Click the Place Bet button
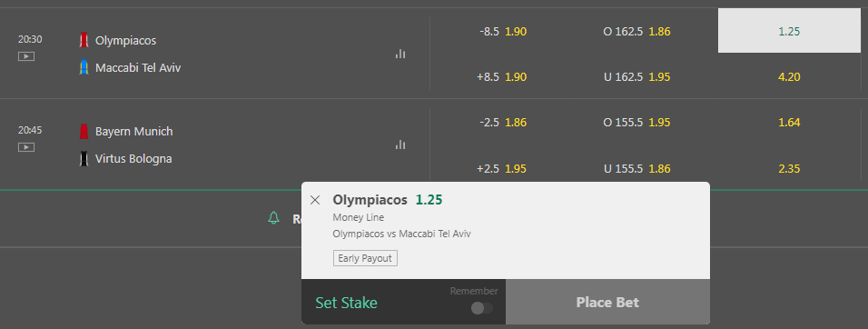Image resolution: width=868 pixels, height=329 pixels. 607,302
